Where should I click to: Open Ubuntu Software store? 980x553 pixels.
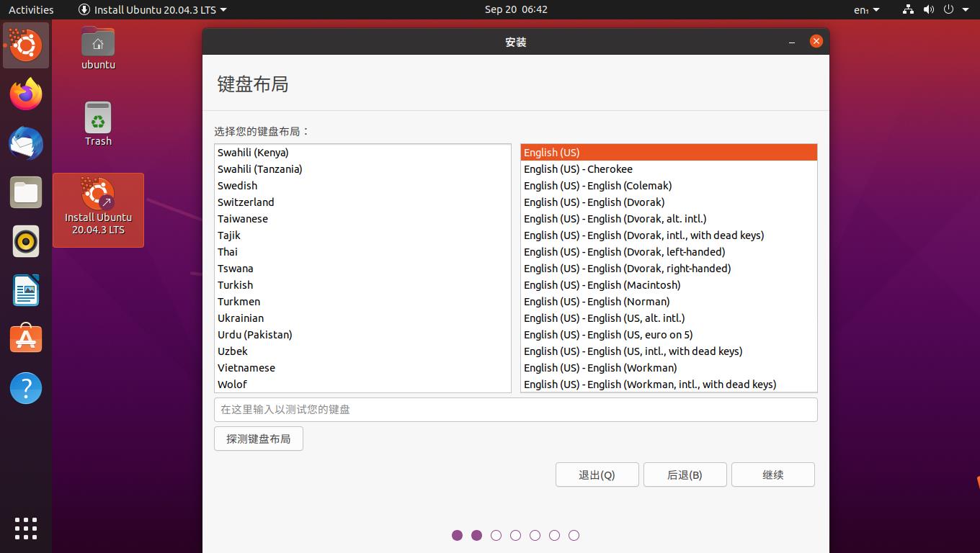(26, 339)
